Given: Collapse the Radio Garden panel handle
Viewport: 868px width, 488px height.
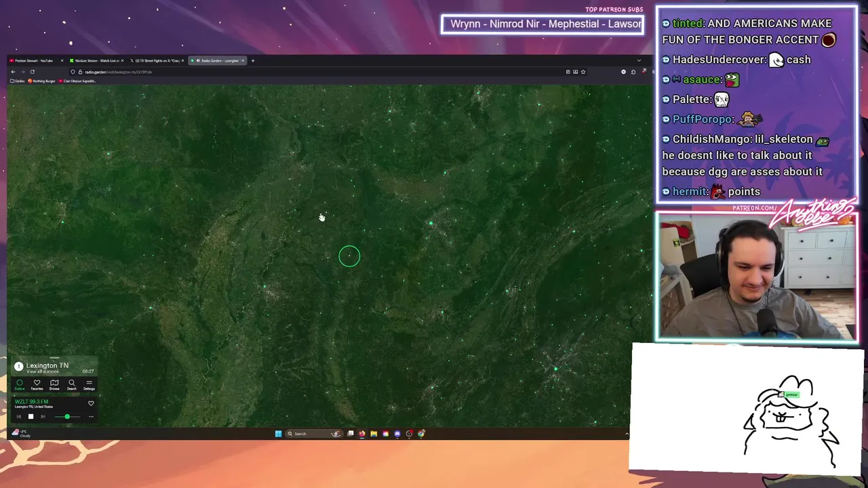Looking at the screenshot, I should coord(54,358).
